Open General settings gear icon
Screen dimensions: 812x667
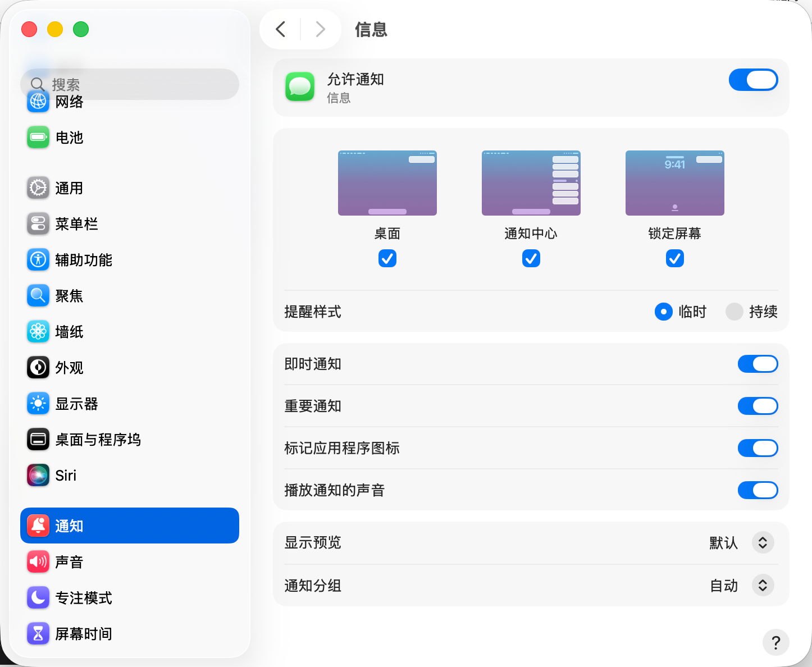pos(38,188)
